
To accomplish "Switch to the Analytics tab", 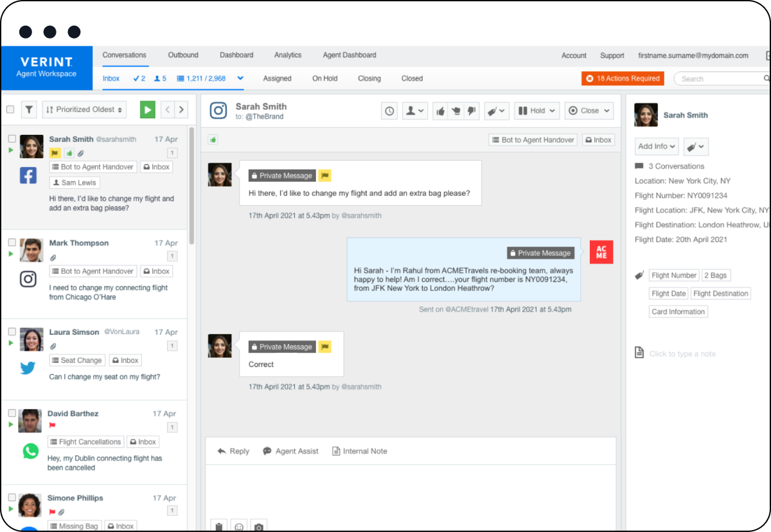I will [287, 55].
